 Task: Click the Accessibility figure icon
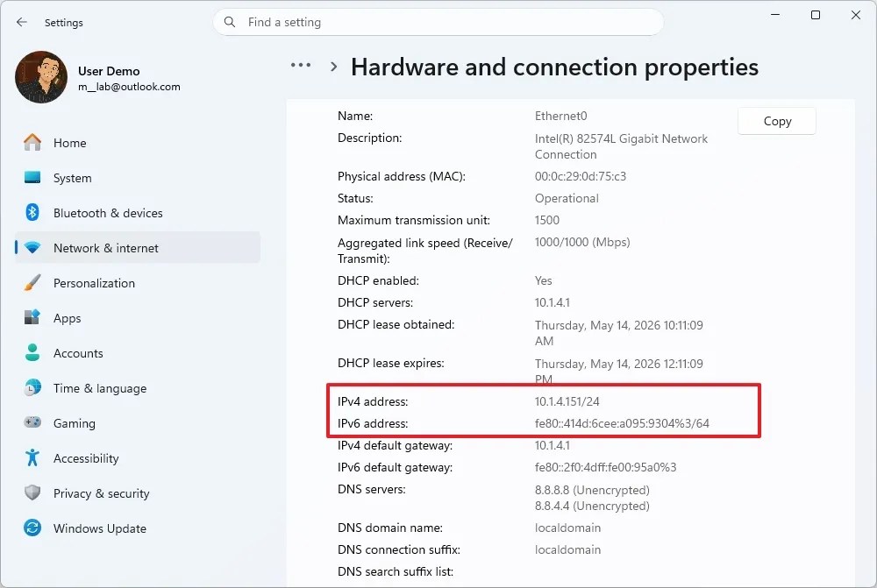(x=32, y=457)
